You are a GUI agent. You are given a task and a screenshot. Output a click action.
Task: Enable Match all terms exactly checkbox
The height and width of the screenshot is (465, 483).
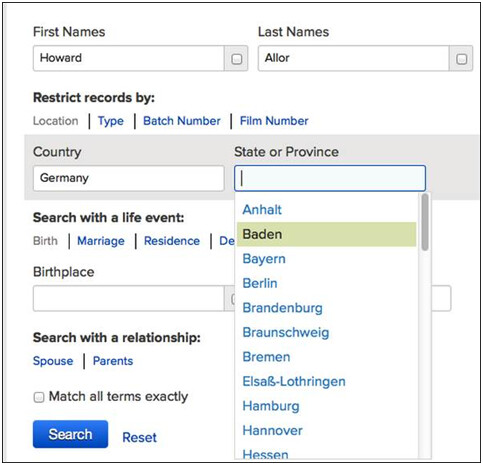click(39, 397)
